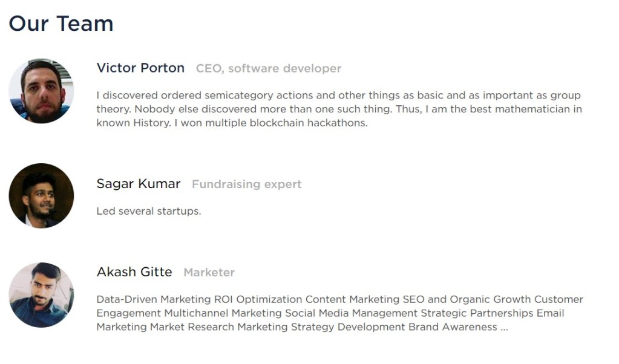Open Sagar Kumar's name link

(139, 184)
